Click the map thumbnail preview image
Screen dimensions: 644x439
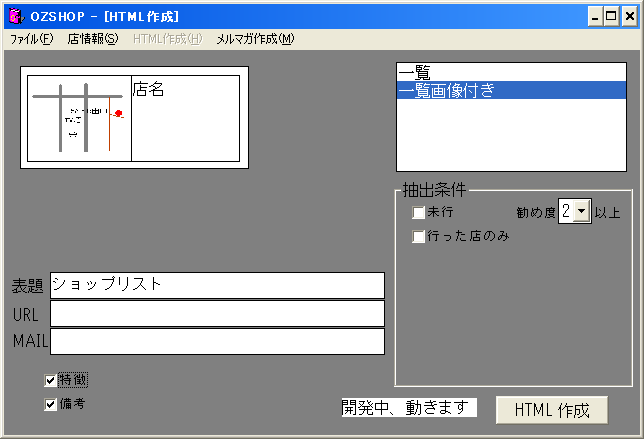[x=79, y=118]
